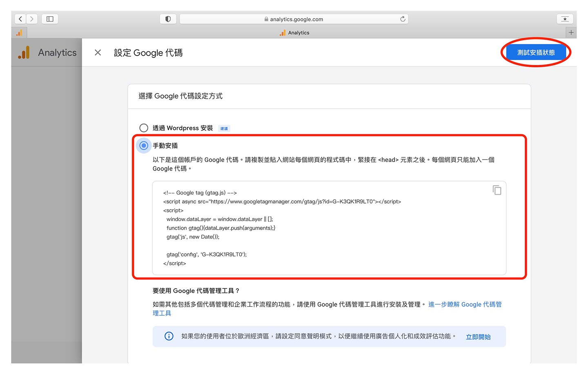Click the Safari back arrow

20,19
